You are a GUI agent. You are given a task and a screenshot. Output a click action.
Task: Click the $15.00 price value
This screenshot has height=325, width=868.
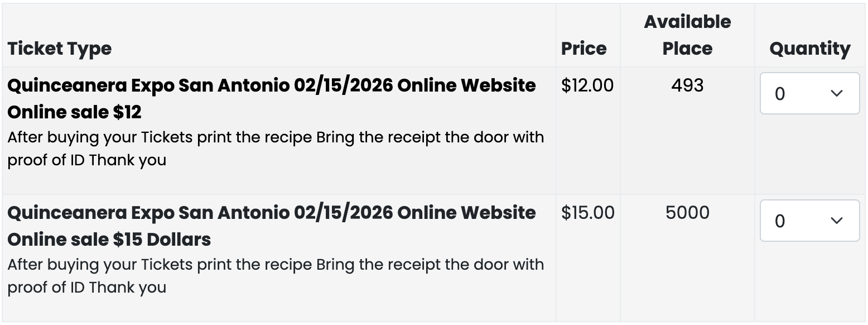pyautogui.click(x=588, y=213)
